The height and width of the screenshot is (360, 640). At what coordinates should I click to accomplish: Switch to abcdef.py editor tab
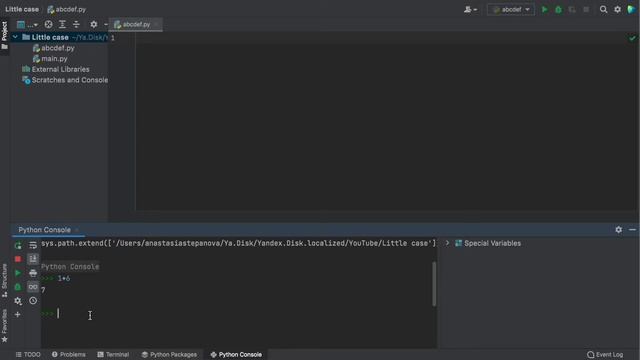click(x=136, y=24)
